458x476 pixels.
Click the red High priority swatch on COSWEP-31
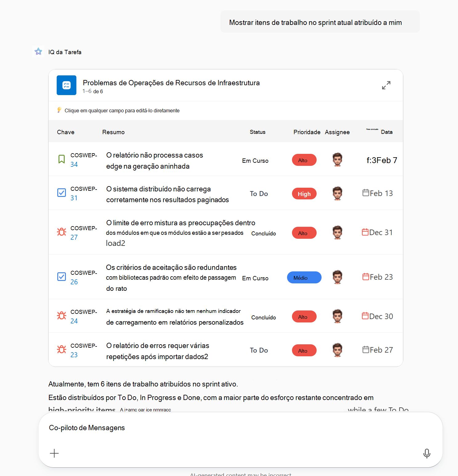[304, 193]
